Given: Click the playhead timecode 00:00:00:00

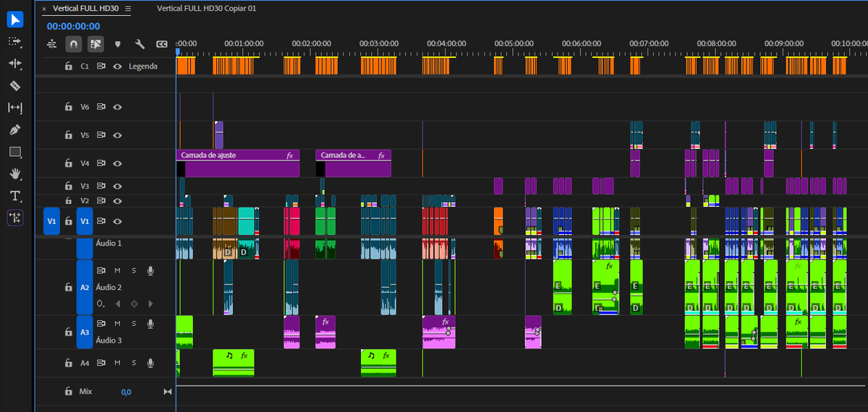Looking at the screenshot, I should pyautogui.click(x=73, y=26).
